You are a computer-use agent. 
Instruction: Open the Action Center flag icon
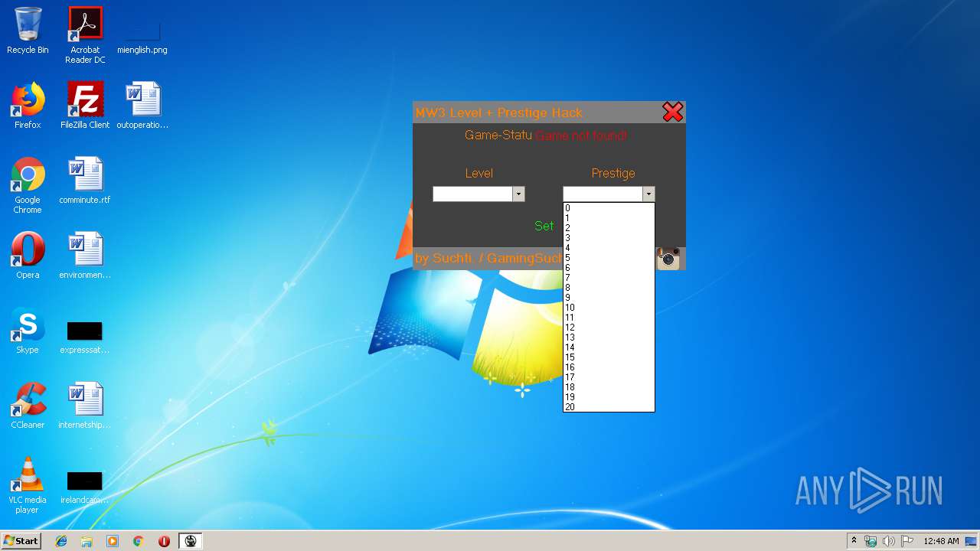(x=907, y=541)
